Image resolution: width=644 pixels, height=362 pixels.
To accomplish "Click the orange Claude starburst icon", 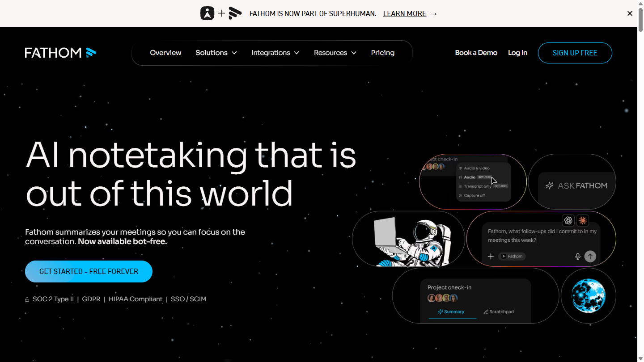I will [582, 220].
